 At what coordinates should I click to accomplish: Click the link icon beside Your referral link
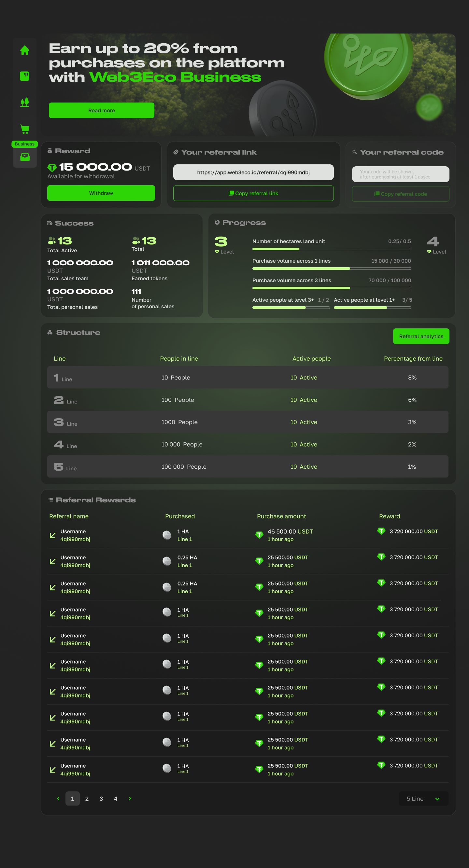pos(176,152)
